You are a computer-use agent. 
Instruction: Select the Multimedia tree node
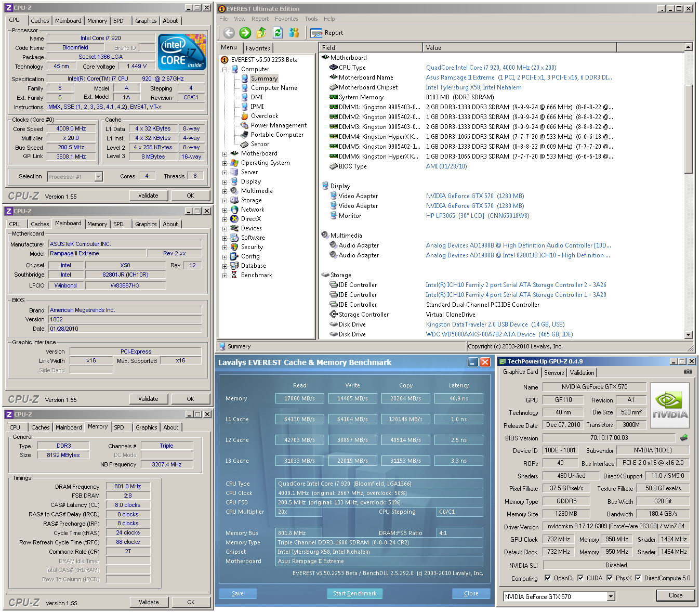point(257,191)
